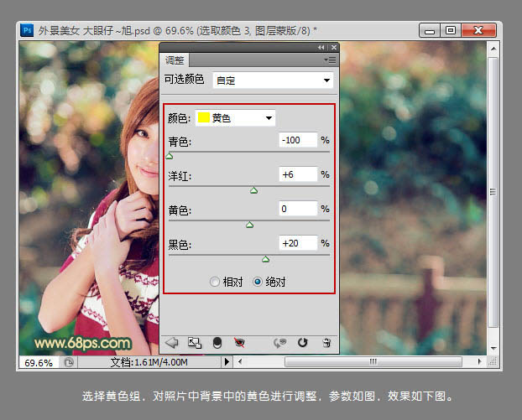Reset adjustment to defaults icon
Viewport: 522px width, 420px height.
(x=303, y=342)
